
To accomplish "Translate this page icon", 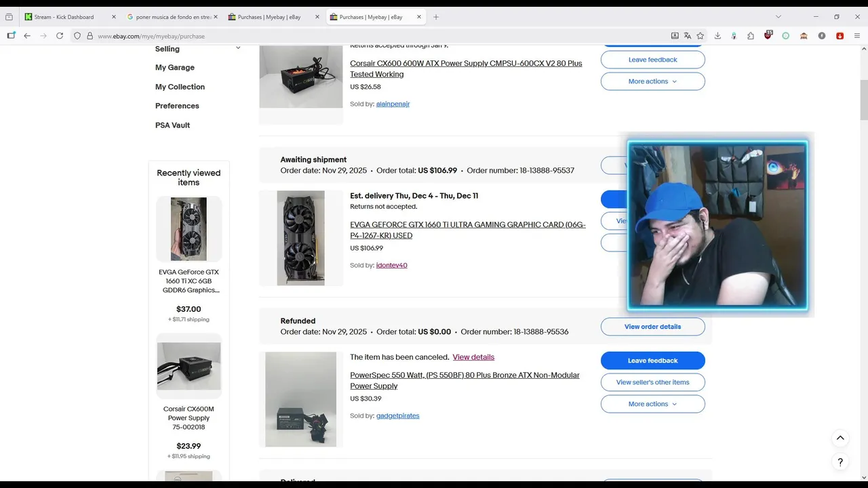I will 688,36.
